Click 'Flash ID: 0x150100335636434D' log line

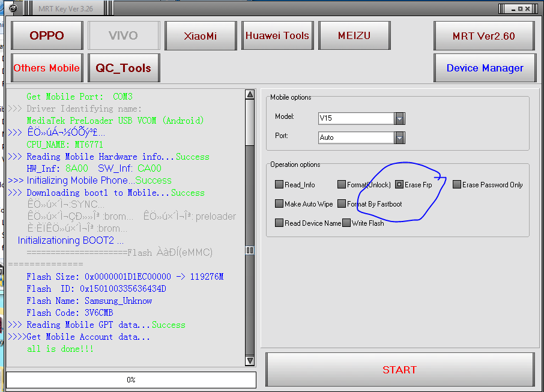coord(96,289)
